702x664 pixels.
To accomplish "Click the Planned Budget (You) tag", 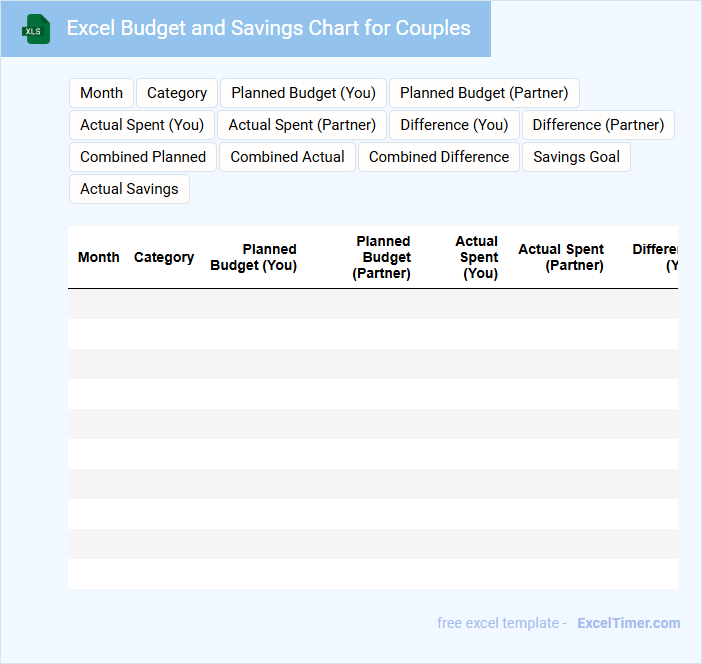I will click(303, 93).
